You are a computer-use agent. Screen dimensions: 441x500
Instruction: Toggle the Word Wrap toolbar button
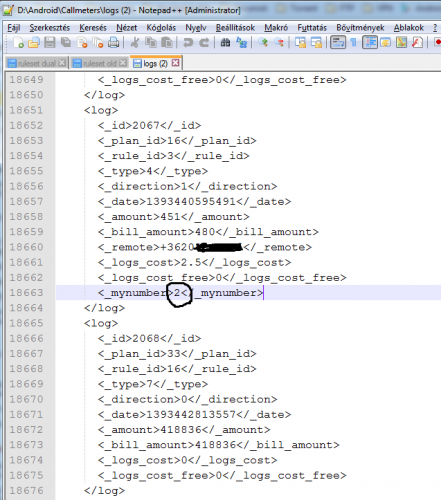[338, 42]
